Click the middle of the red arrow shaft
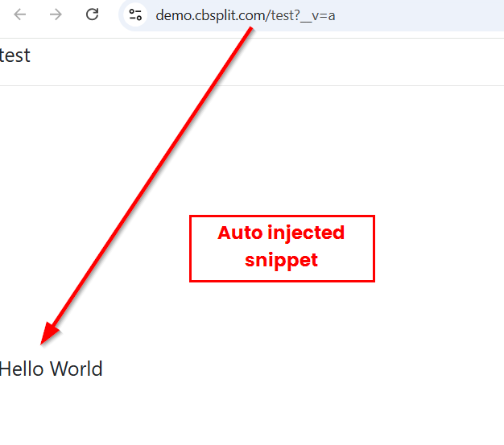504x445 pixels. point(151,181)
